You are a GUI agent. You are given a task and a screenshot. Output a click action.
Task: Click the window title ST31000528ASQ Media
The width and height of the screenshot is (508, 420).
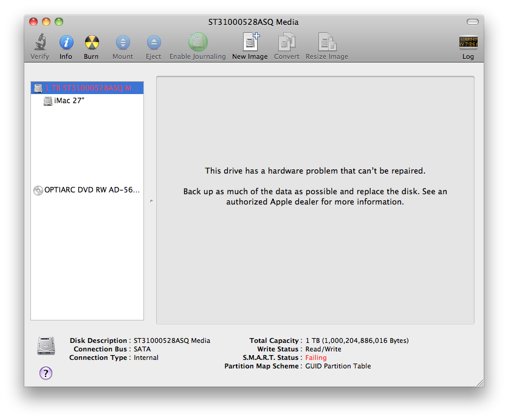coord(253,22)
